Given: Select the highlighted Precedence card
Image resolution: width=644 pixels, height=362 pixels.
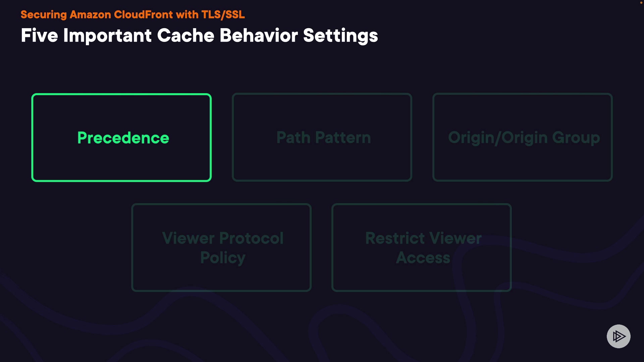Looking at the screenshot, I should point(121,138).
